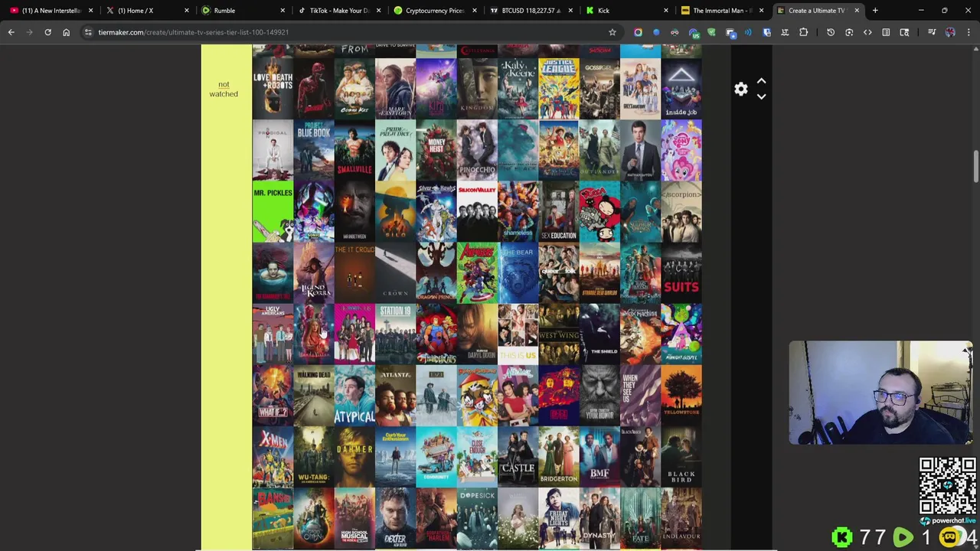Open the browser history icon
Image resolution: width=980 pixels, height=551 pixels.
click(831, 32)
